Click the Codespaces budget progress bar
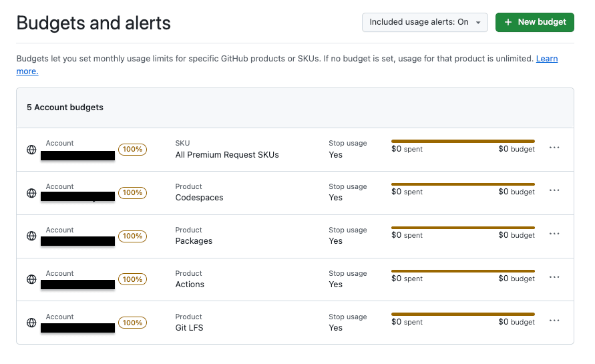This screenshot has height=364, width=595. pos(463,184)
